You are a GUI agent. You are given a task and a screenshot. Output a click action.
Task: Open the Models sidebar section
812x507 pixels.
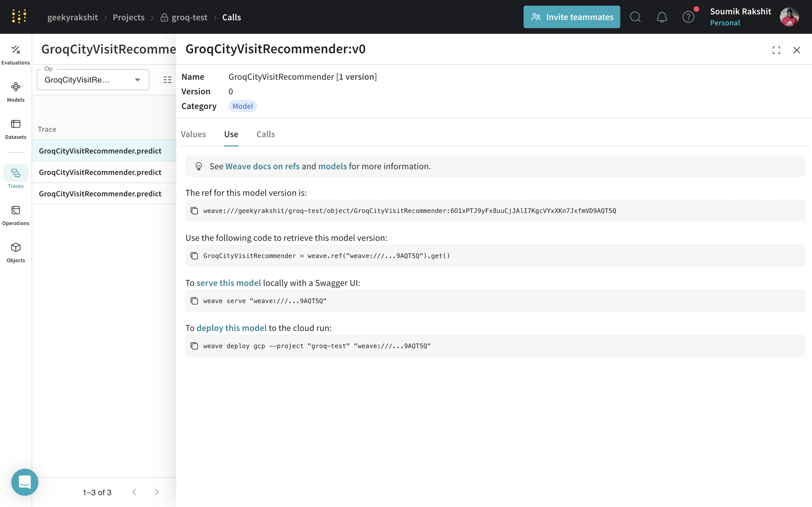[x=16, y=92]
